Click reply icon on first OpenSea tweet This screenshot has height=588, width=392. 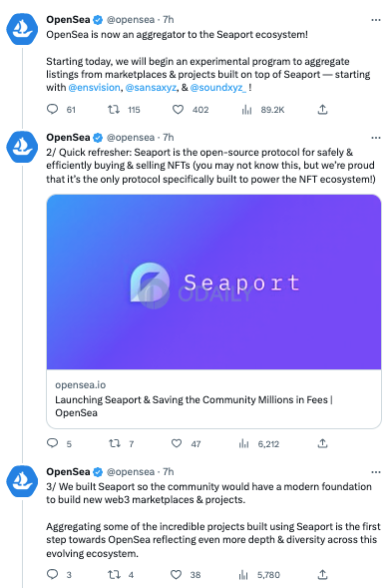(x=53, y=110)
